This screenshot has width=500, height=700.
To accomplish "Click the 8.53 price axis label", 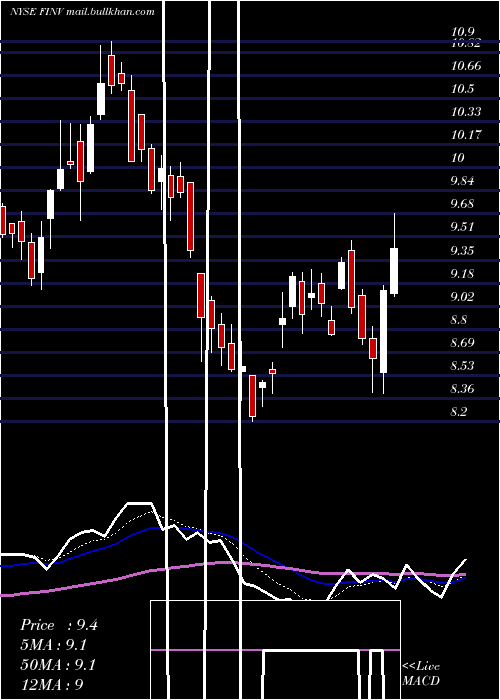I will [462, 366].
